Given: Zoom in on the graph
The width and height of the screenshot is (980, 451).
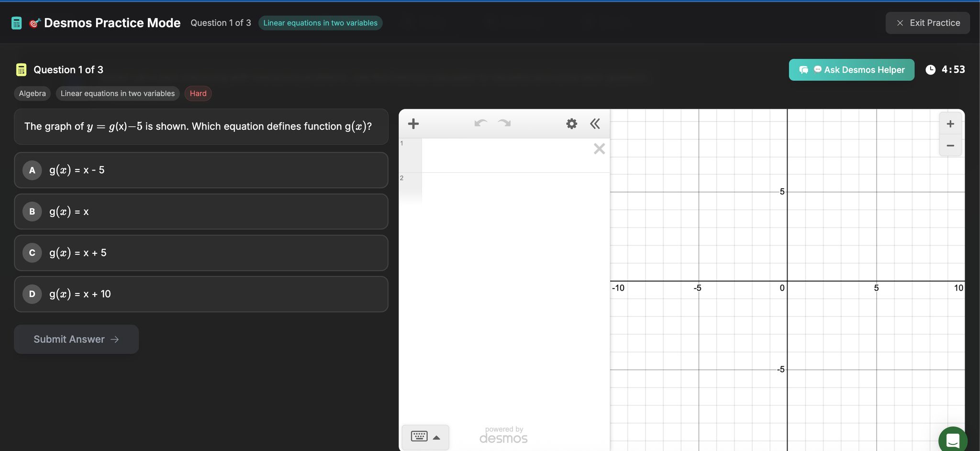Looking at the screenshot, I should click(950, 124).
